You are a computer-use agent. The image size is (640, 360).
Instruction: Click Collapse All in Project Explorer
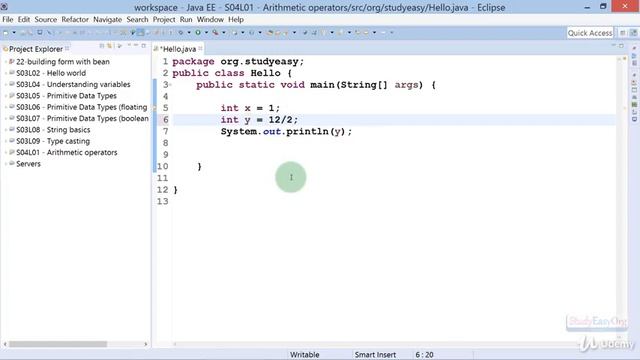102,46
